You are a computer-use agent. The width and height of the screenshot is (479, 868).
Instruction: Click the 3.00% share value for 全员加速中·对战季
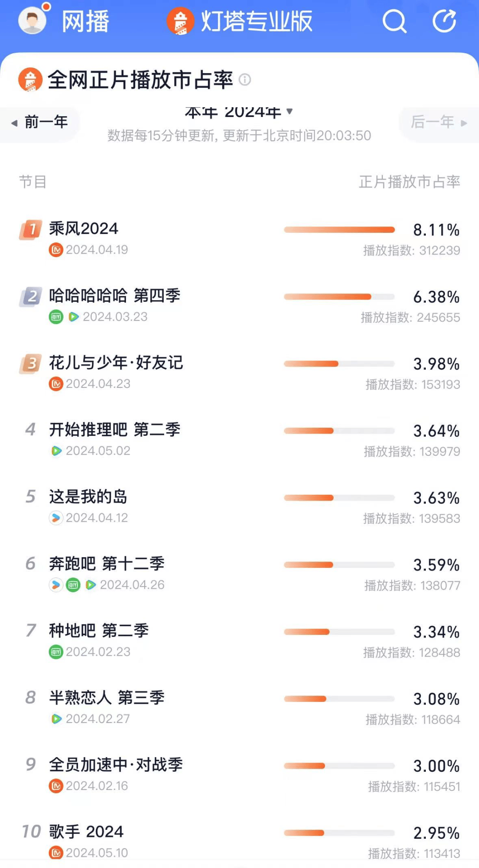click(436, 766)
